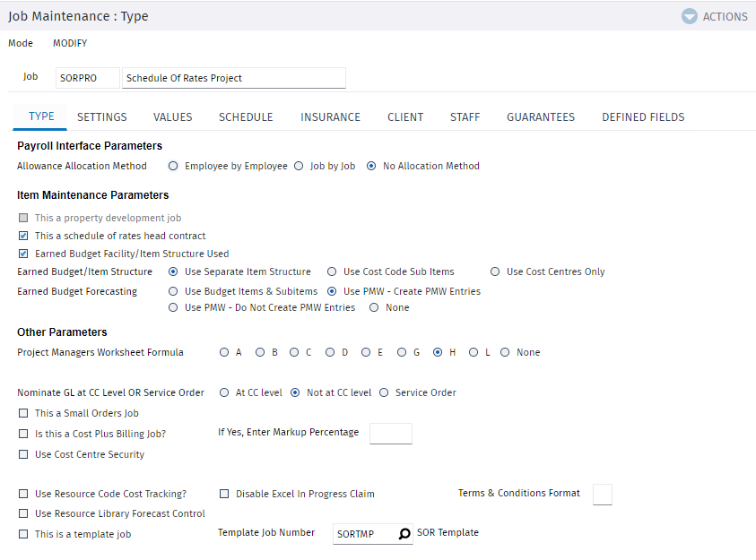Screen dimensions: 756x560
Task: Toggle Earned Budget Facility/Item Structure Used checkbox
Action: [x=23, y=254]
